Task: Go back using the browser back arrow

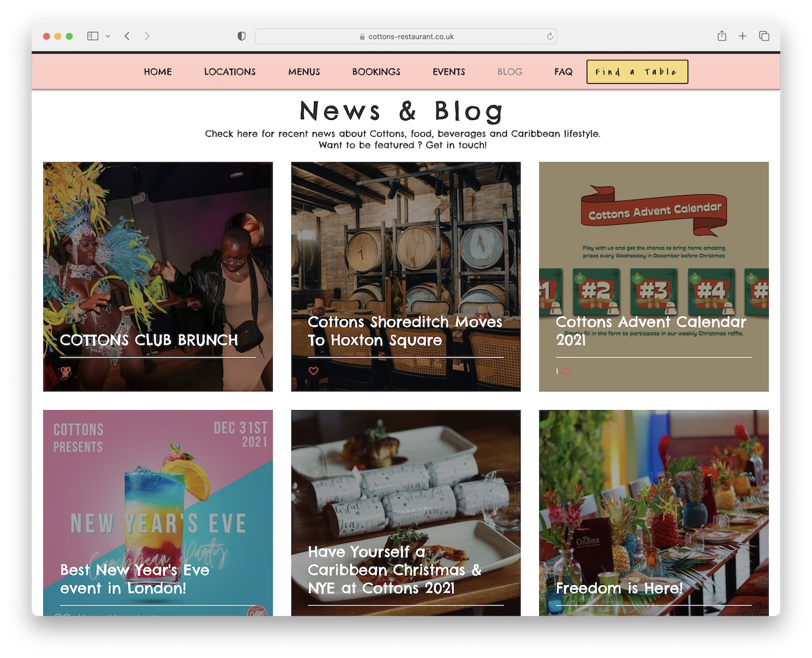Action: pos(127,36)
